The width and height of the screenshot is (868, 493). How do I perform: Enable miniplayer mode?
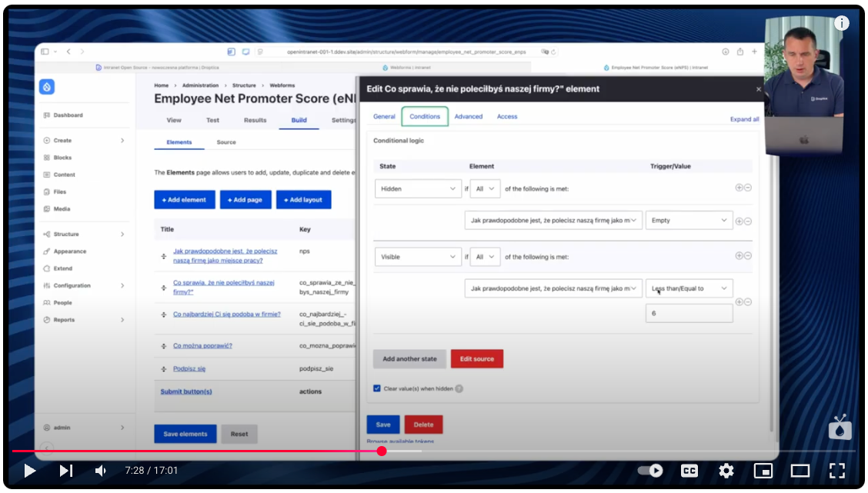763,471
